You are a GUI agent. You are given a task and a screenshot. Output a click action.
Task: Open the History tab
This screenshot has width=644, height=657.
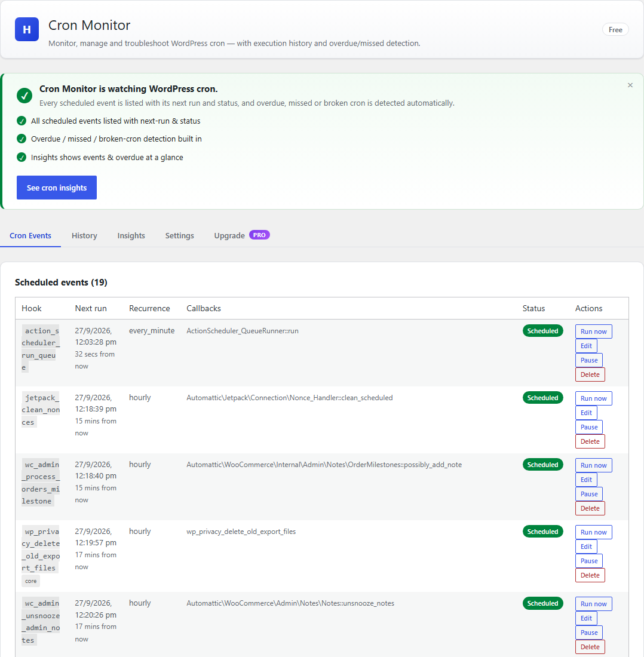[x=84, y=235]
